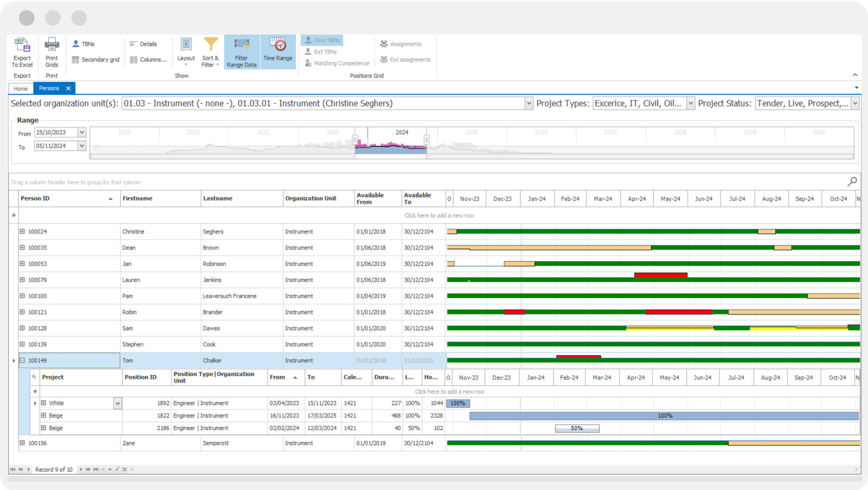
Task: Open the Project Types dropdown
Action: pos(690,104)
